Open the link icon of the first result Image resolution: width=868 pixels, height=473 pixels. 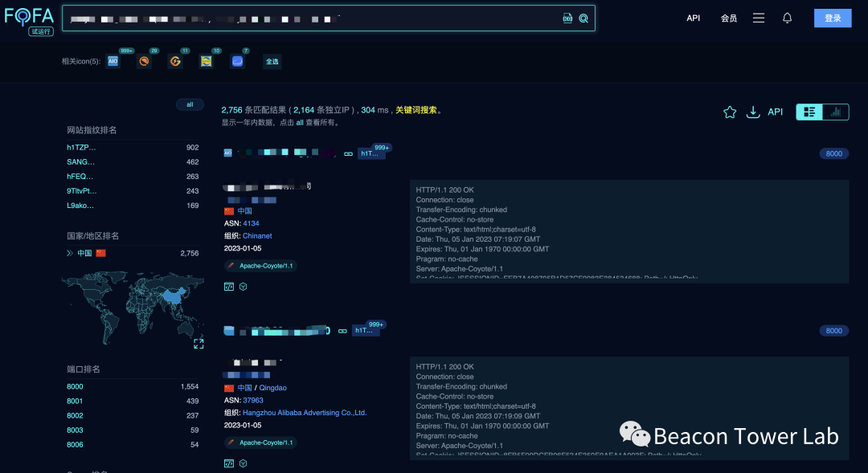(x=348, y=154)
